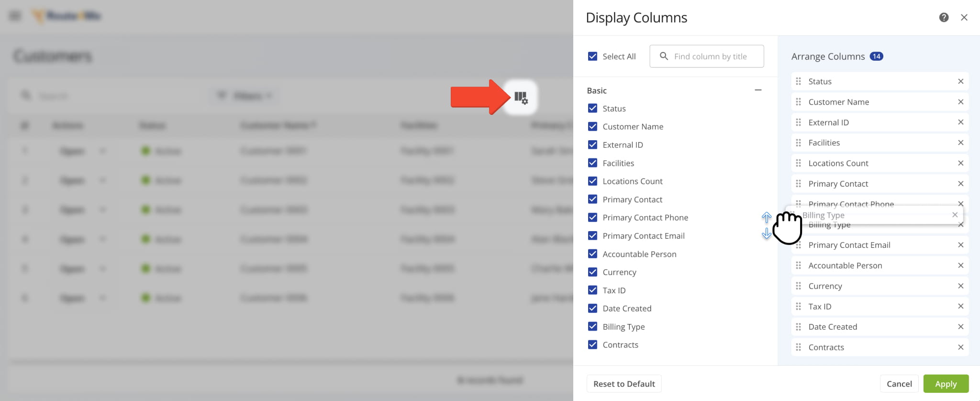
Task: Select the Locations Count arranged row
Action: (880, 163)
